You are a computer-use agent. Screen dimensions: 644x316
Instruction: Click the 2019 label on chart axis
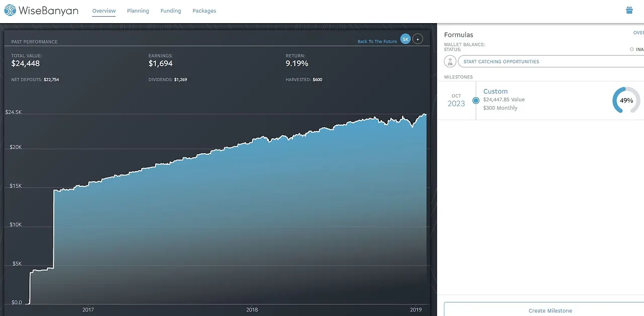pos(416,309)
